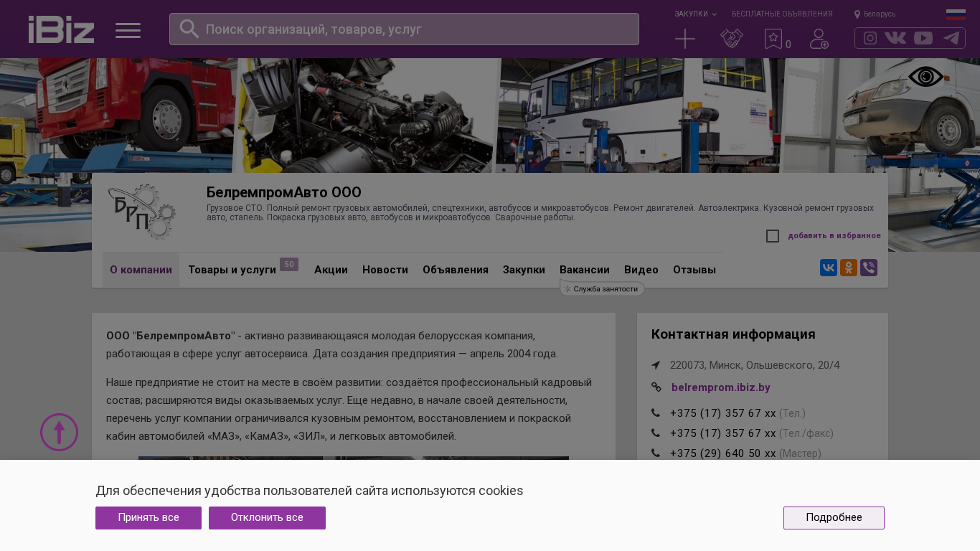Share via Viber icon
The image size is (980, 551).
click(869, 268)
